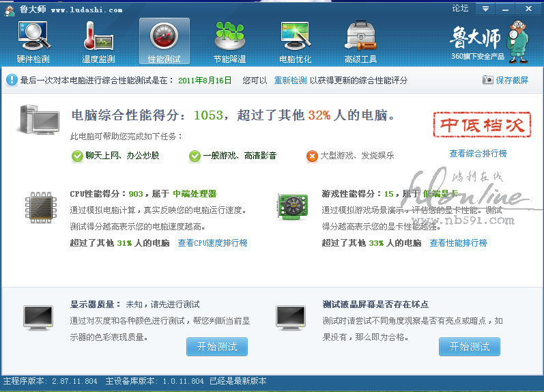Click the CPU chip icon

(41, 208)
